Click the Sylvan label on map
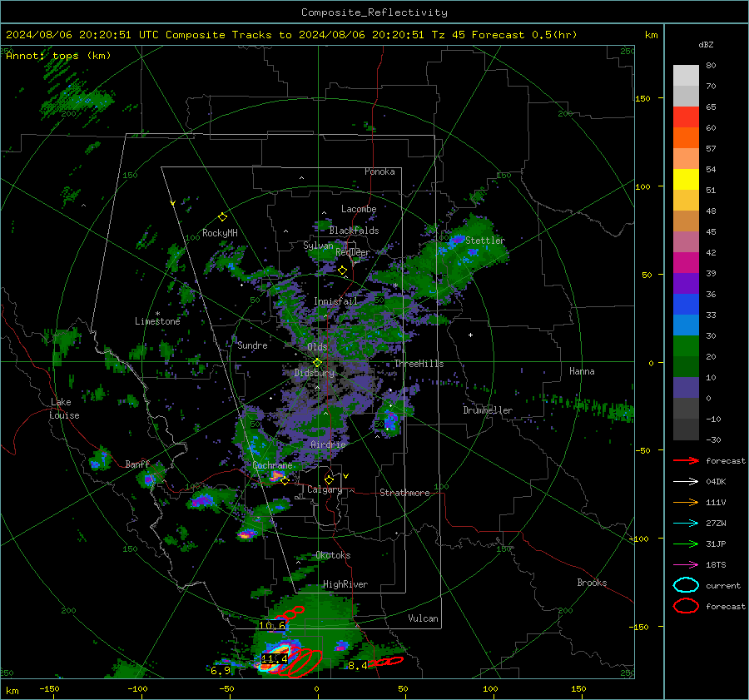This screenshot has width=749, height=700. pos(318,246)
